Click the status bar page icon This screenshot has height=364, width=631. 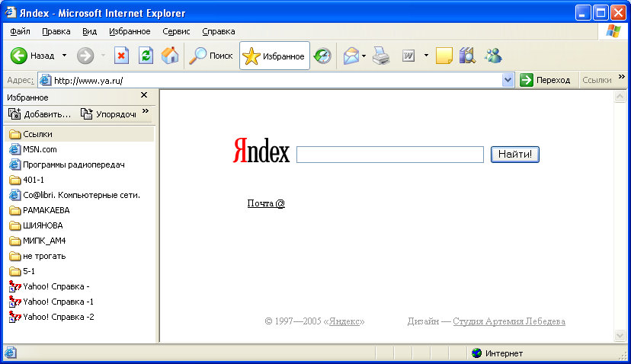click(11, 353)
